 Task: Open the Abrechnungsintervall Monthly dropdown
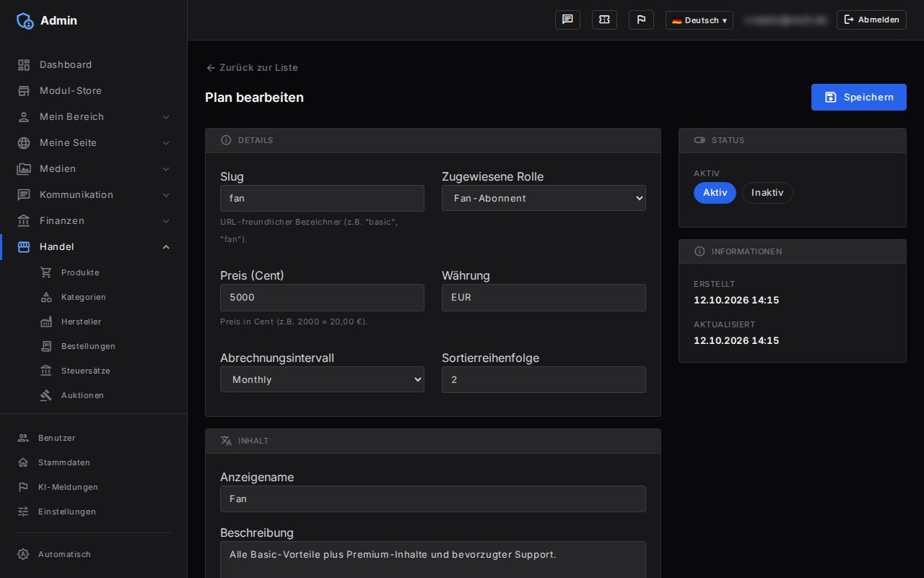[322, 379]
